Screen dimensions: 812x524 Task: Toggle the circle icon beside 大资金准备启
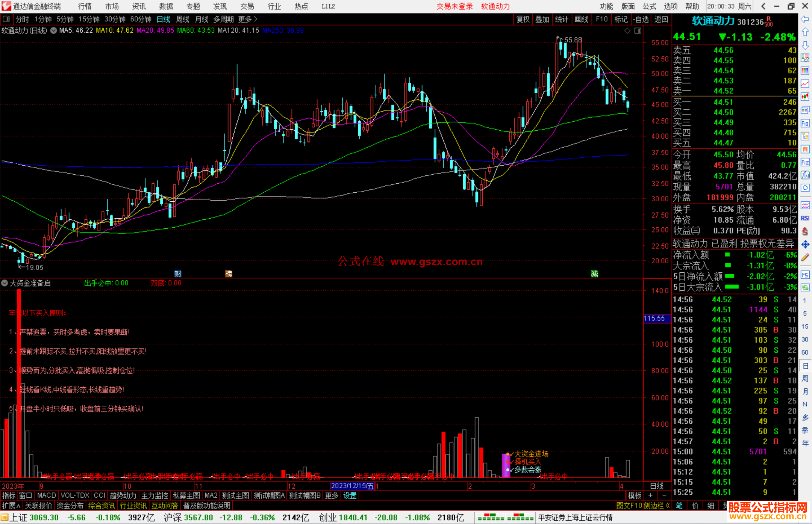[5, 283]
